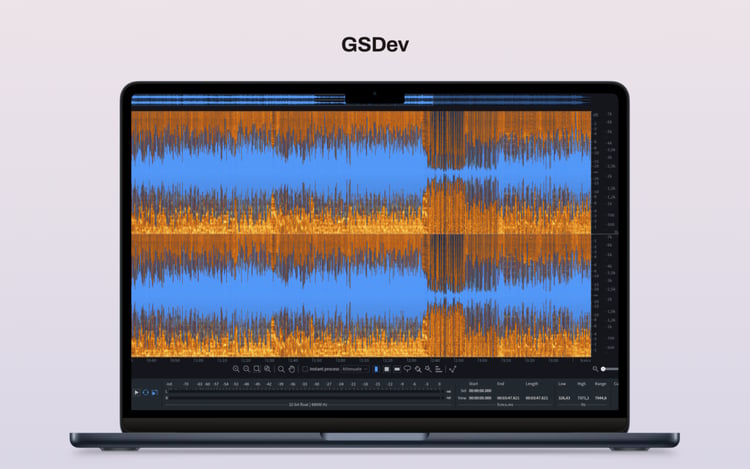
Task: Click the Sel start time field
Action: (x=480, y=391)
